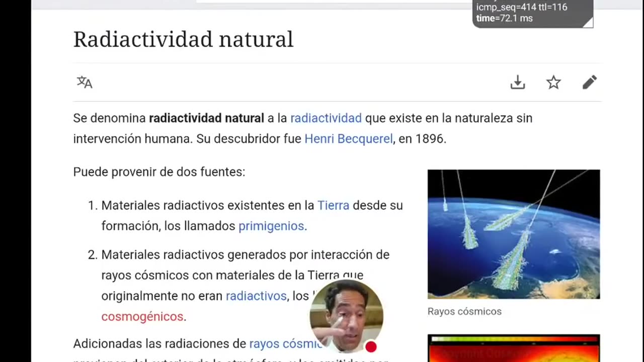Click the Rayos cósmicos image caption
This screenshot has width=644, height=362.
[464, 311]
